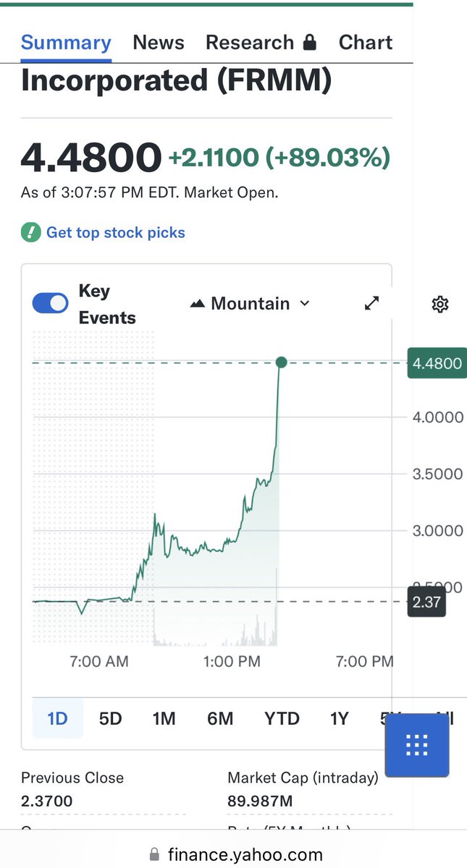
Task: Follow the Get top stock picks link
Action: click(116, 233)
